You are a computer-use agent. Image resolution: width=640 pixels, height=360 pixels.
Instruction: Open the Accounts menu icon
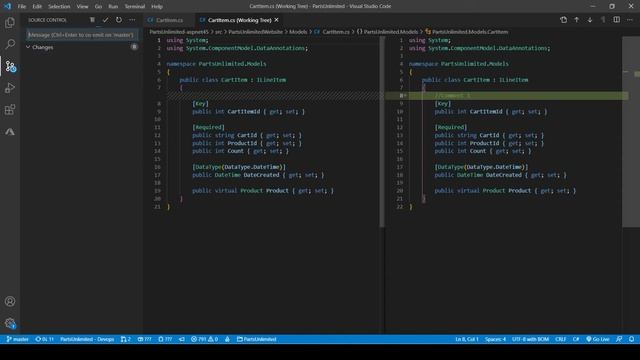tap(10, 301)
